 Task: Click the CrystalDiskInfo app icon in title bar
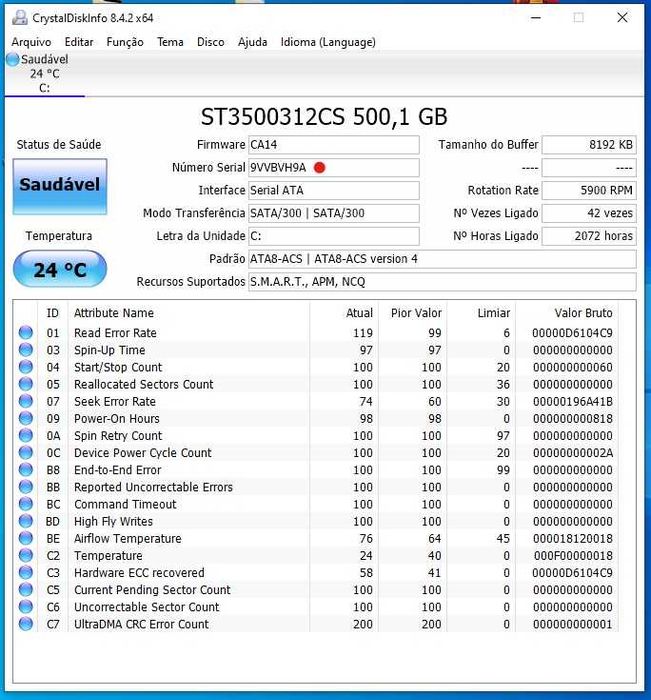pyautogui.click(x=20, y=18)
